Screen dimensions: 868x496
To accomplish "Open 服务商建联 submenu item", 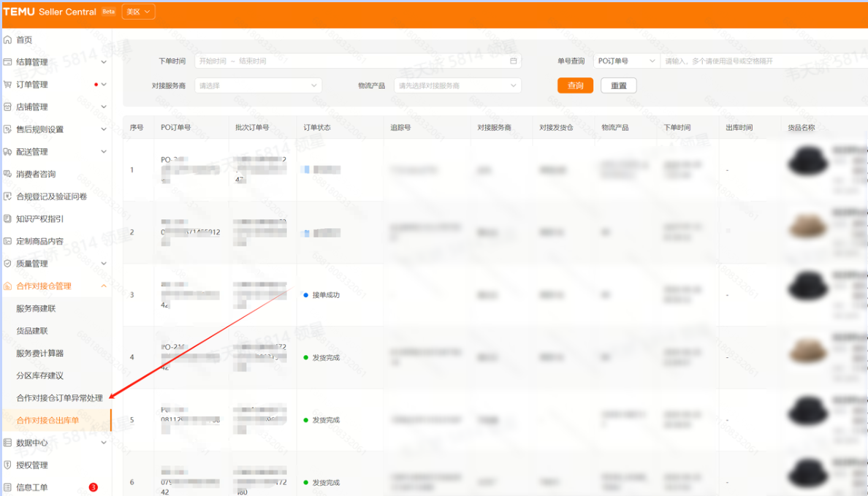I will click(36, 308).
